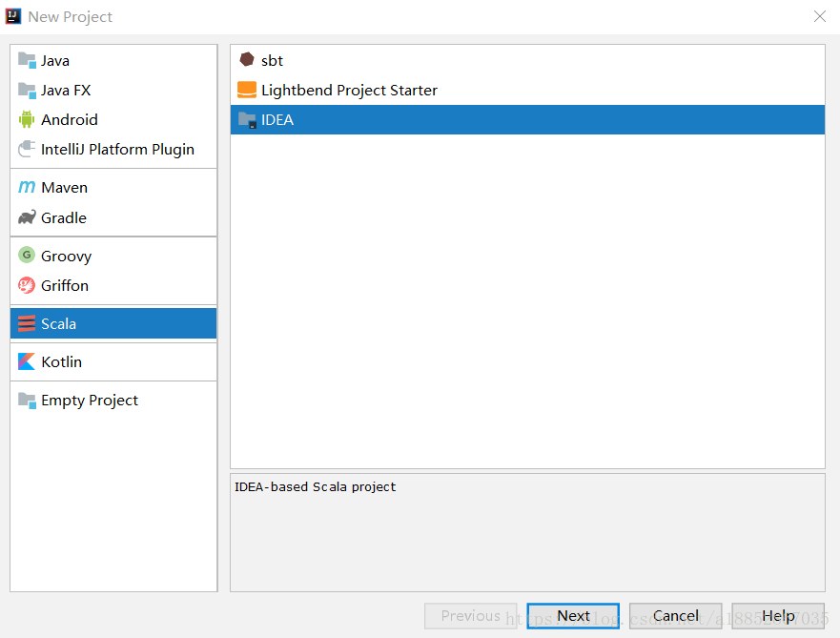Viewport: 840px width, 638px height.
Task: Click the Scala red bars icon
Action: click(x=27, y=323)
